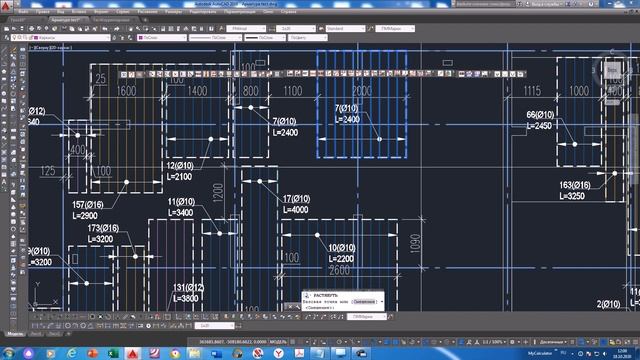
Task: Click blue selected grip of 2000 rebar group
Action: point(380,139)
